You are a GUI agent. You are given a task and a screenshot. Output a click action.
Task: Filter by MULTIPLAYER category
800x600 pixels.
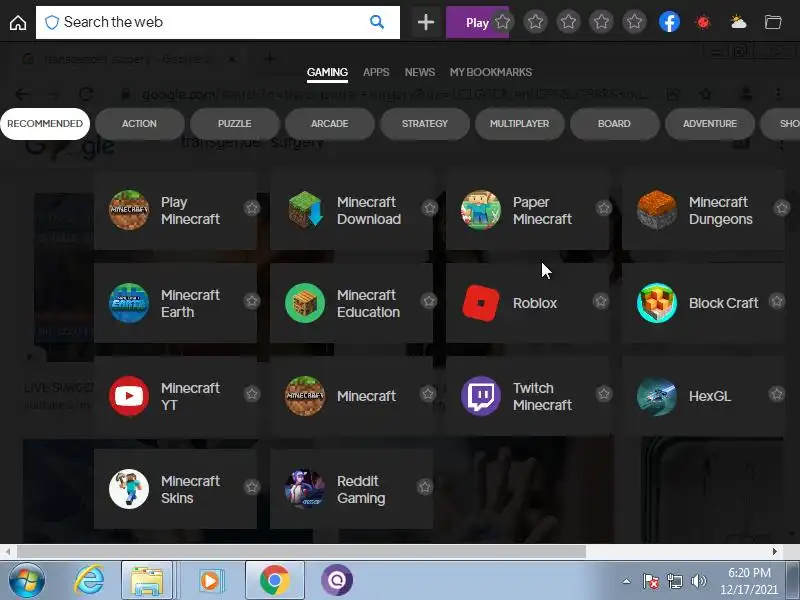pos(519,123)
